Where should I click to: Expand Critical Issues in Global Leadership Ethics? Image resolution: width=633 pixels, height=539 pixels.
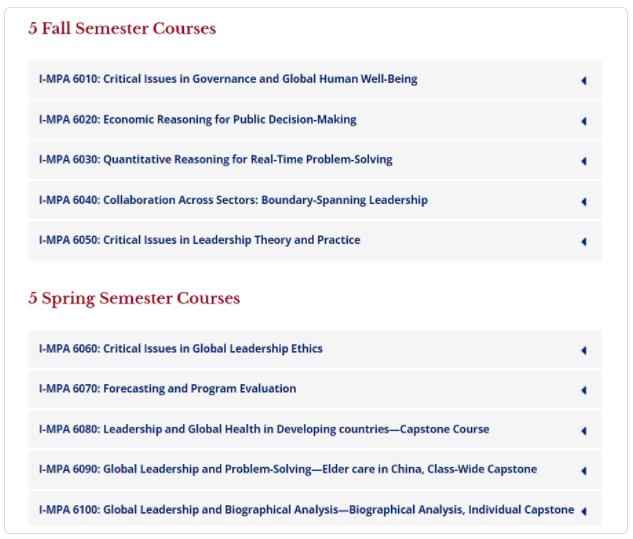point(180,349)
